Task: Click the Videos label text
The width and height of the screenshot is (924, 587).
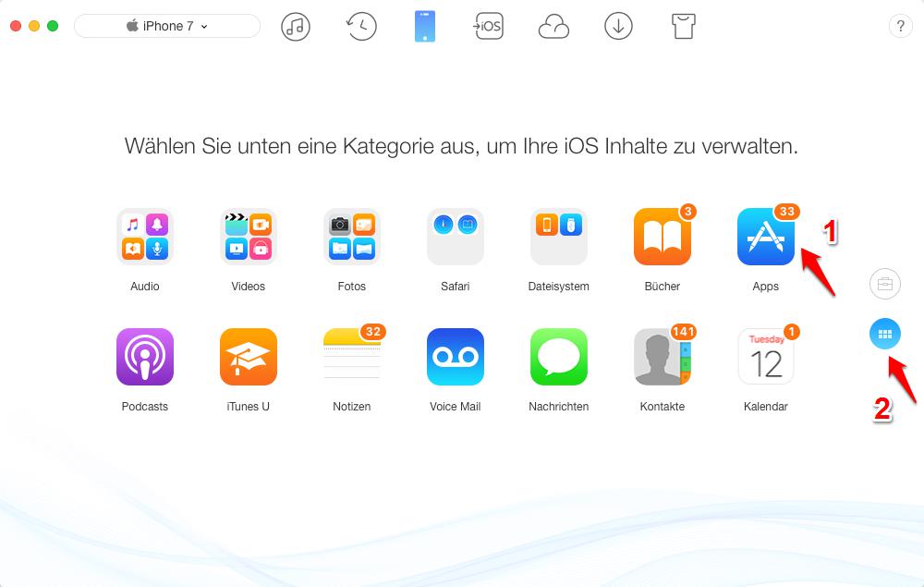Action: coord(248,287)
